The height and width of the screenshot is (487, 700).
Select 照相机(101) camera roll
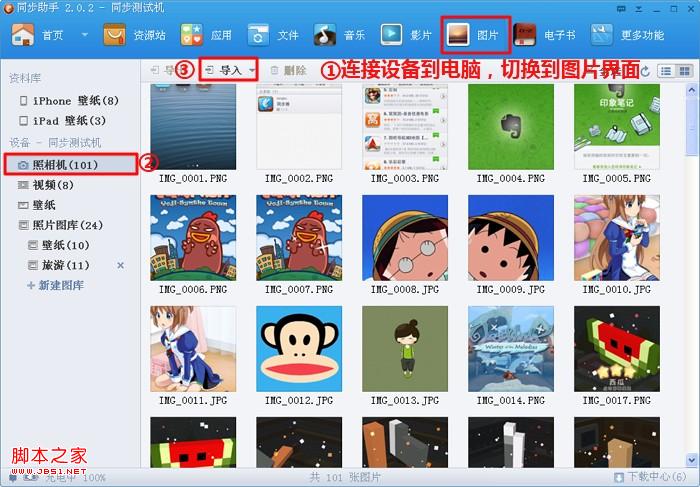(71, 165)
